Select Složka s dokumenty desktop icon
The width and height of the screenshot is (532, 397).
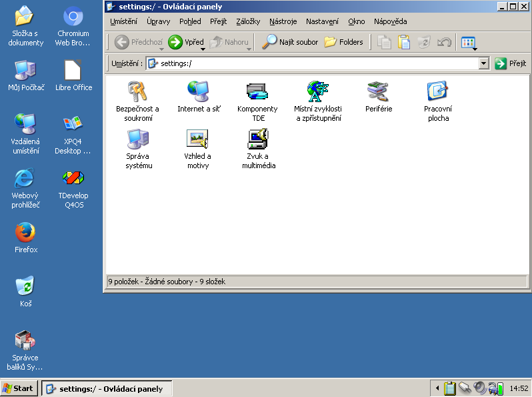25,27
